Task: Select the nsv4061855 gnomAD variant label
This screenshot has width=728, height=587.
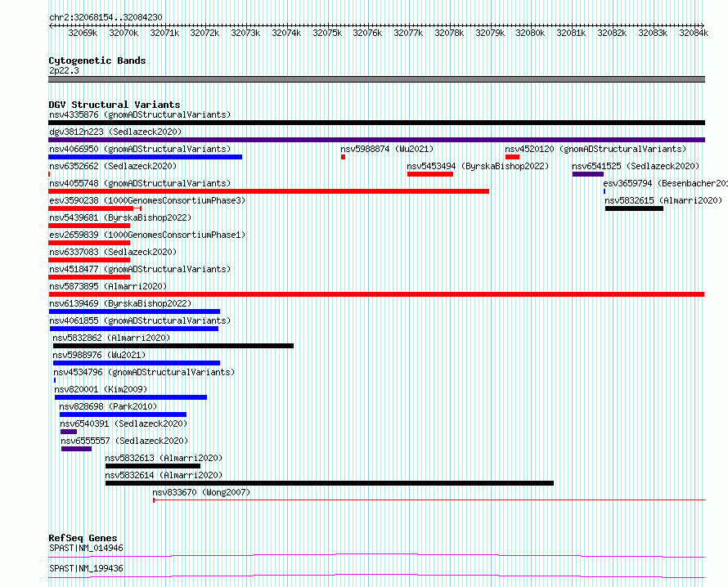Action: coord(140,320)
